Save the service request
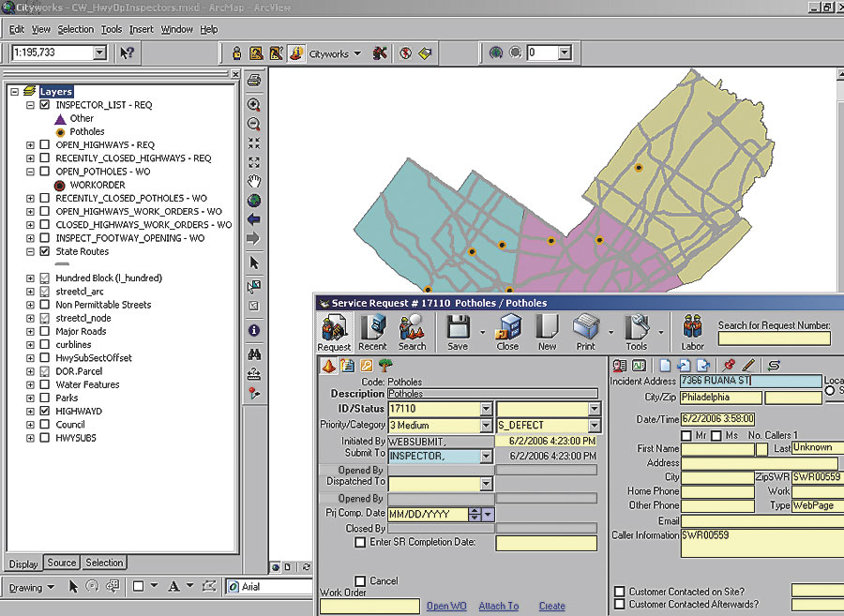 point(458,334)
